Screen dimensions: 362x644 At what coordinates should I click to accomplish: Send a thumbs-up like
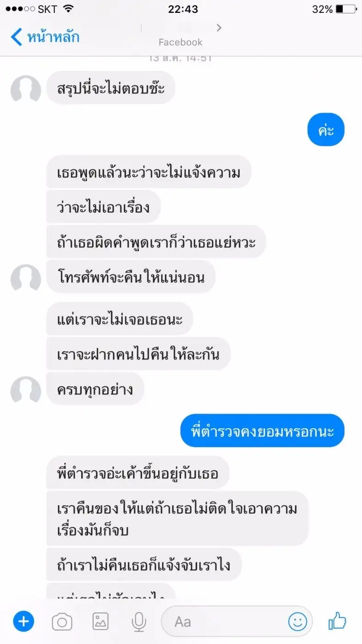point(337,621)
